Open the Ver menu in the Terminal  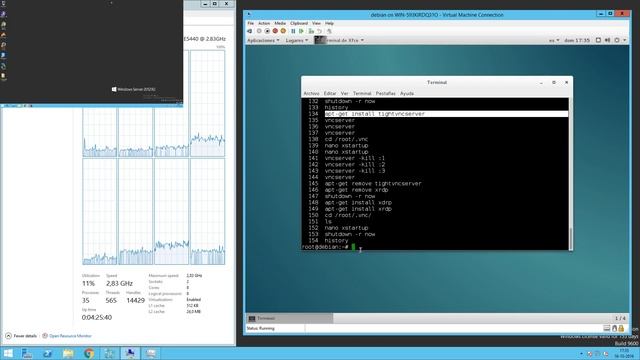pos(344,93)
